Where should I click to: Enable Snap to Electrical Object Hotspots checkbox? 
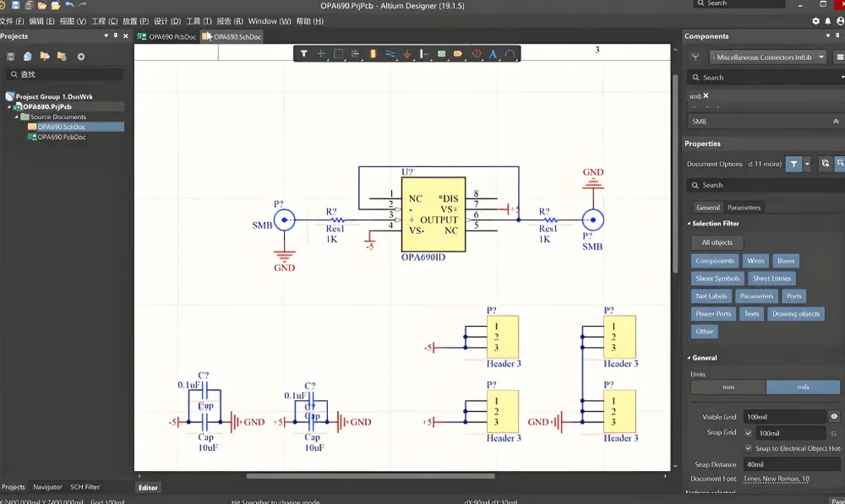(749, 448)
